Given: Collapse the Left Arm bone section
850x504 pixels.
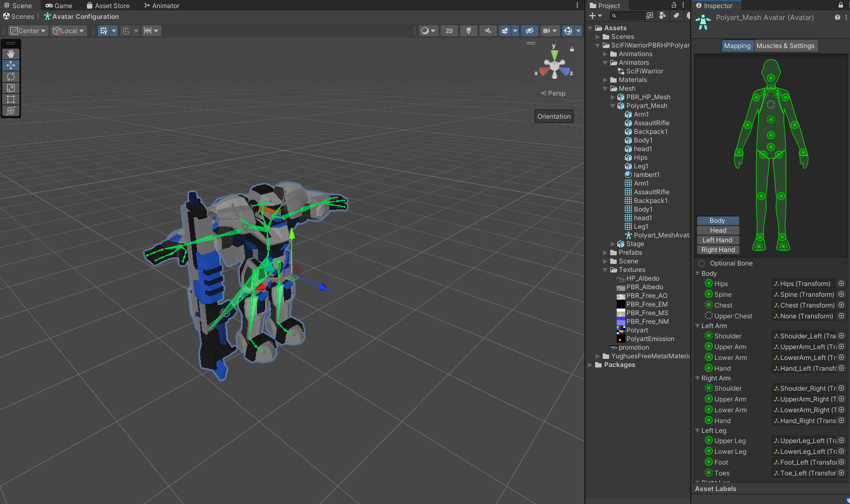Looking at the screenshot, I should [697, 326].
